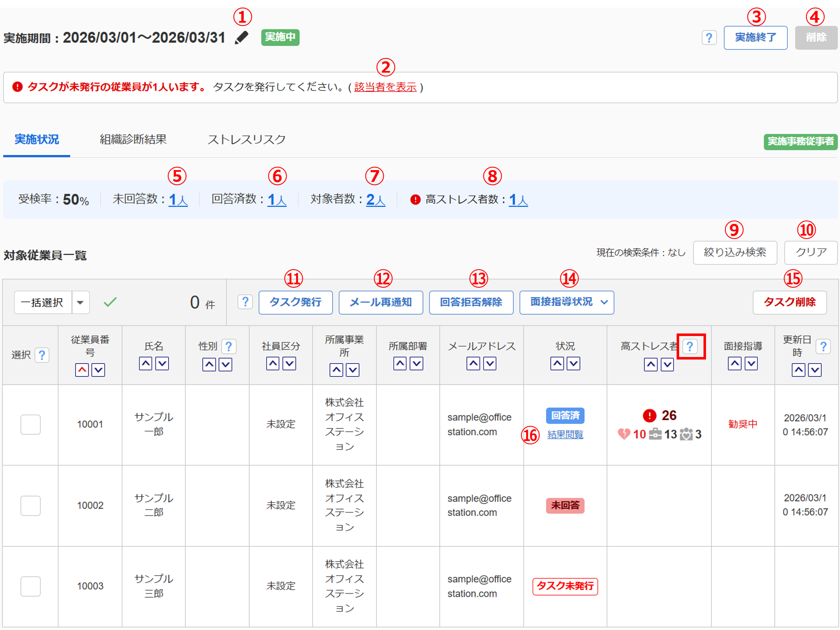Open 絞り込み検索 filter search
Viewport: 840px width, 630px height.
tap(735, 252)
